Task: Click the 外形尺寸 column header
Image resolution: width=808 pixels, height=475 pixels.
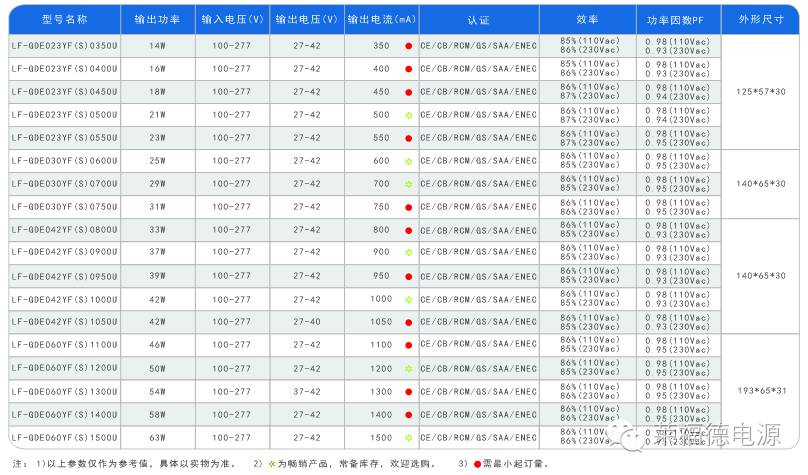Action: [761, 20]
